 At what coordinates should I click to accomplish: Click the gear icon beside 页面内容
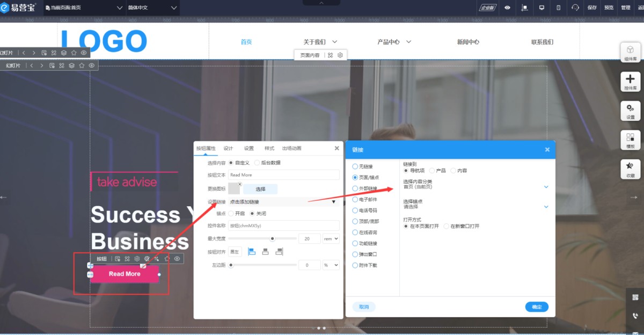point(340,55)
